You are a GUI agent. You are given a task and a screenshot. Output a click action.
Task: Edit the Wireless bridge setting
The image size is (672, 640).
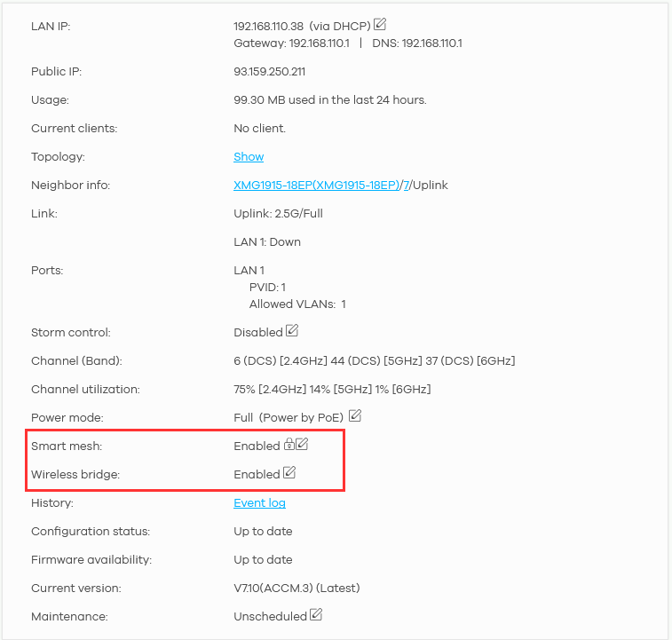coord(289,473)
